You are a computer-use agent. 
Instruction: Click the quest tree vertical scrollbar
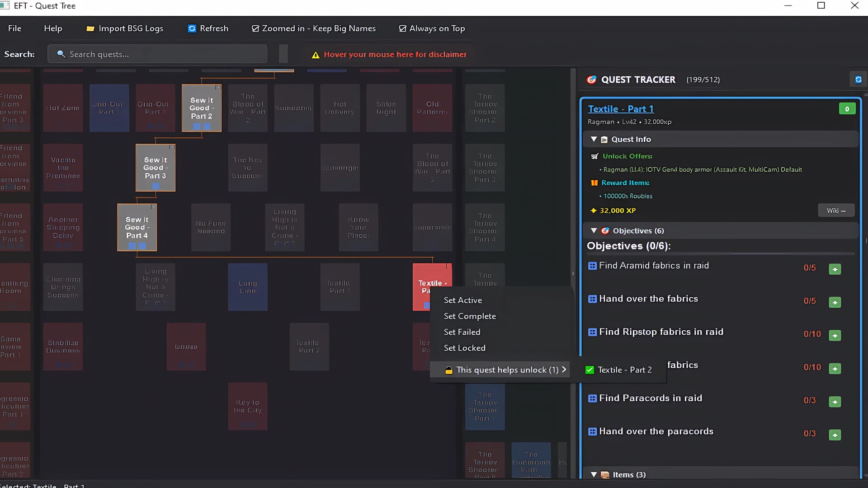pos(573,273)
